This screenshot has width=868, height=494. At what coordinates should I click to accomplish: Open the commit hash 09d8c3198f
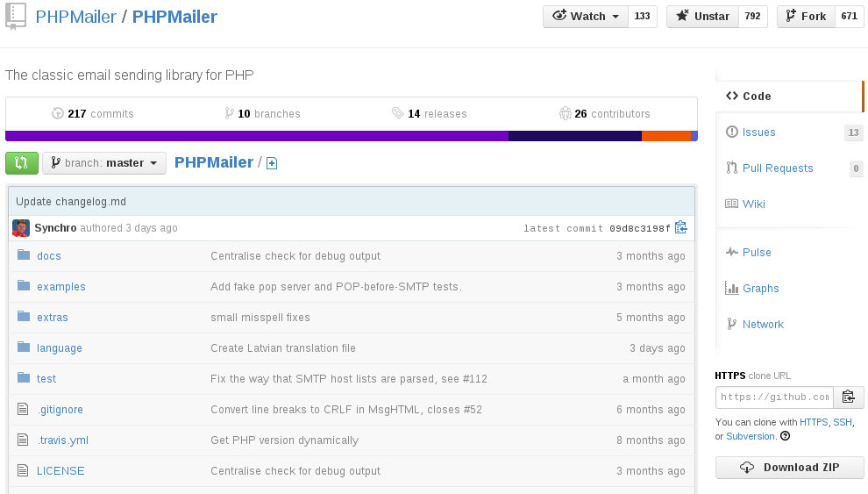tap(639, 228)
